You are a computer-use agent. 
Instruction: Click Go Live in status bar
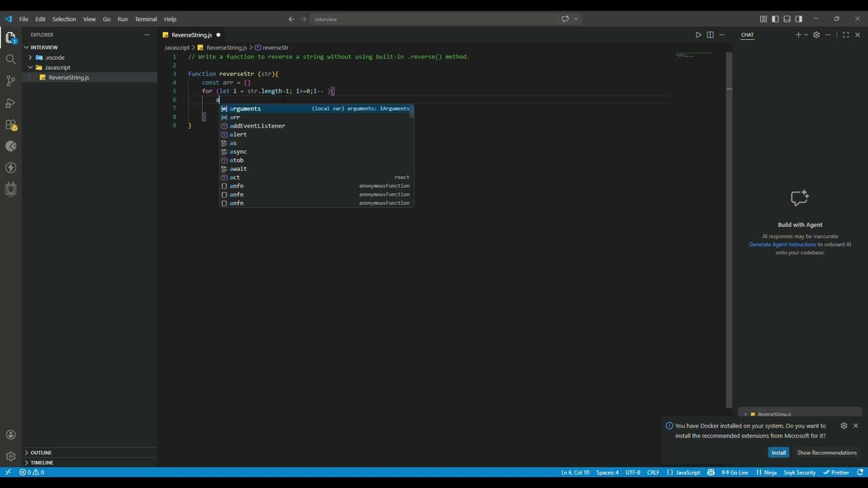point(734,472)
